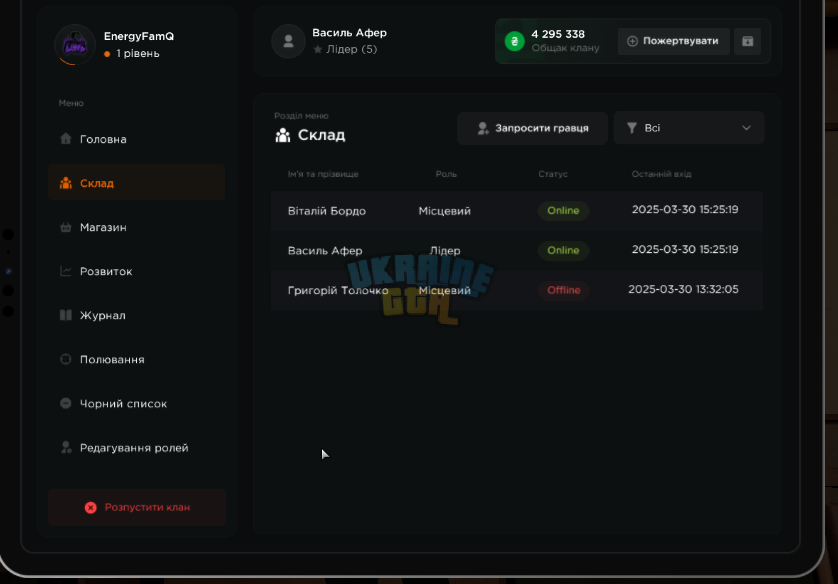Viewport: 838px width, 584px height.
Task: Switch to the Склад menu item
Action: click(136, 183)
